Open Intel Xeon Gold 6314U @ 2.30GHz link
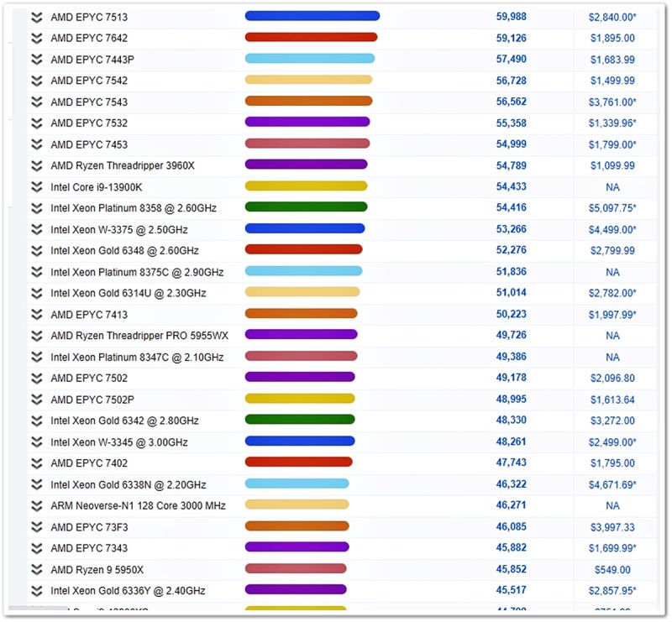Viewport: 672px width, 622px height. 129,293
